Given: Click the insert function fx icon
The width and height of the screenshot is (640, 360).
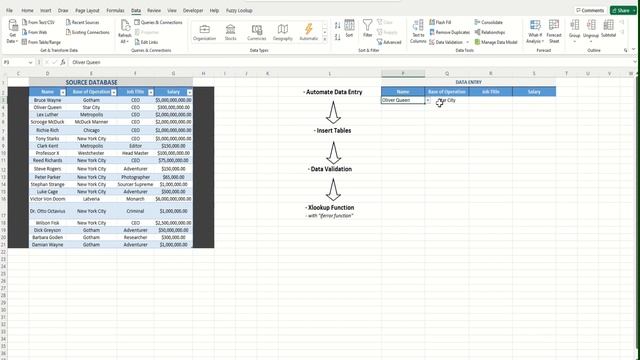Looking at the screenshot, I should click(x=62, y=62).
